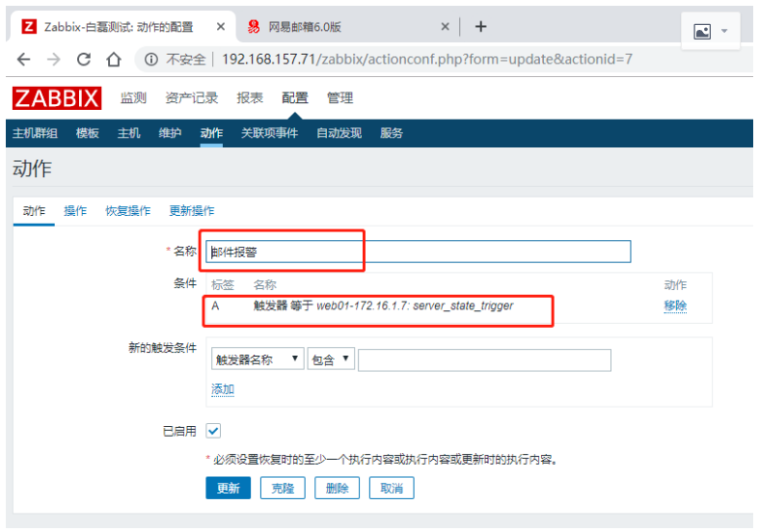
Task: Reload the page with the refresh icon
Action: [84, 60]
